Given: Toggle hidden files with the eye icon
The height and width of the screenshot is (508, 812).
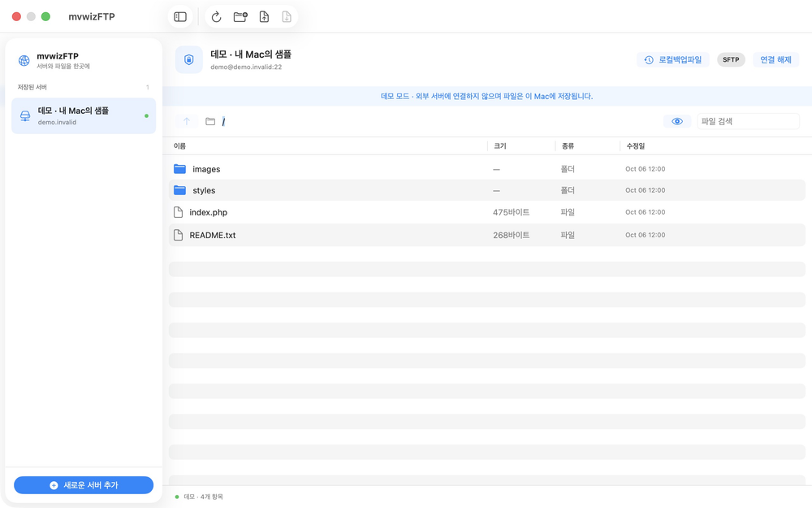Looking at the screenshot, I should (x=677, y=121).
